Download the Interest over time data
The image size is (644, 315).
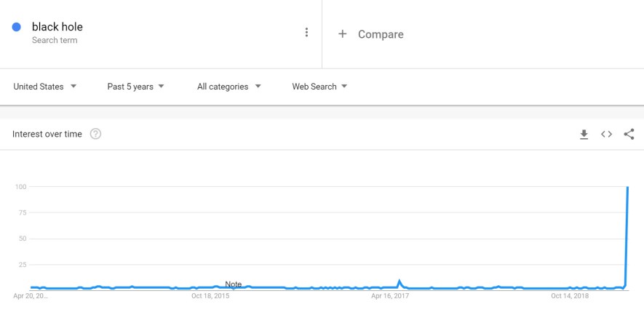[584, 135]
